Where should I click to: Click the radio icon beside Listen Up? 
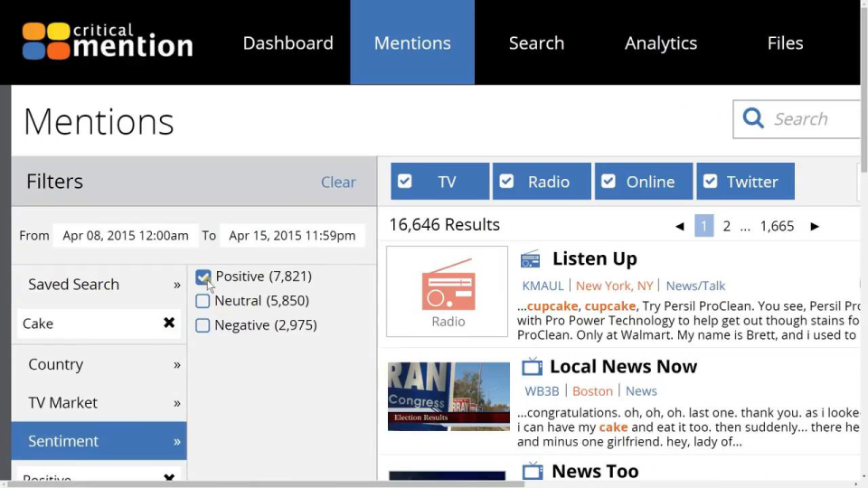coord(531,259)
